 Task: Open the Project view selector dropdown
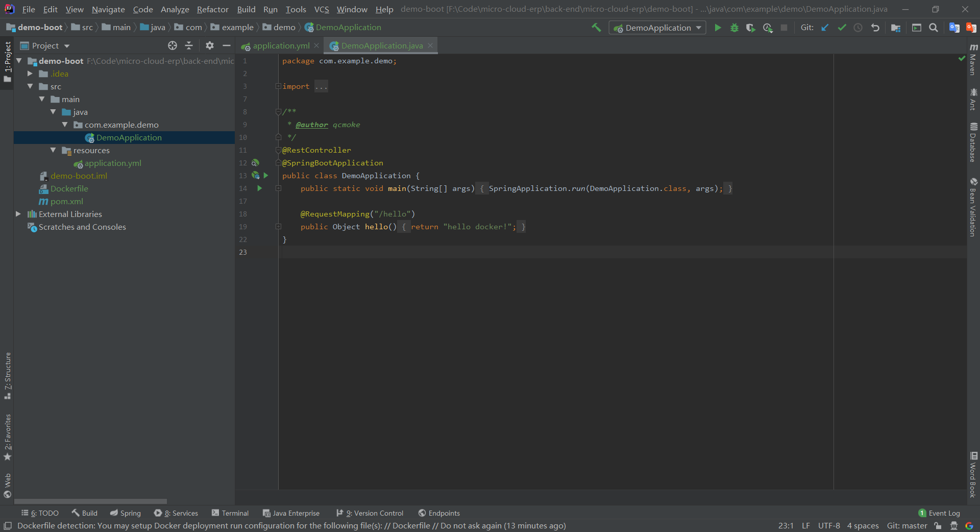45,45
